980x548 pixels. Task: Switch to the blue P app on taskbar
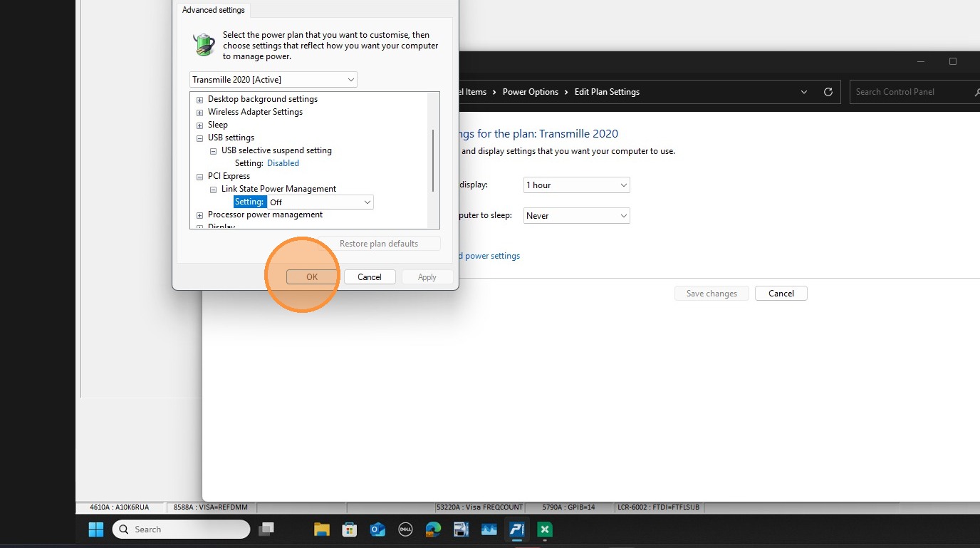click(x=517, y=529)
